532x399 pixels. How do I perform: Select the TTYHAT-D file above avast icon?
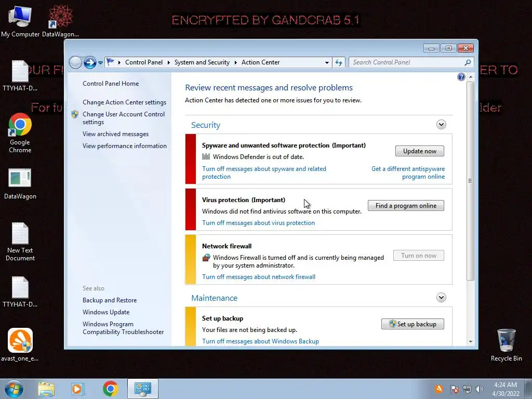(20, 292)
